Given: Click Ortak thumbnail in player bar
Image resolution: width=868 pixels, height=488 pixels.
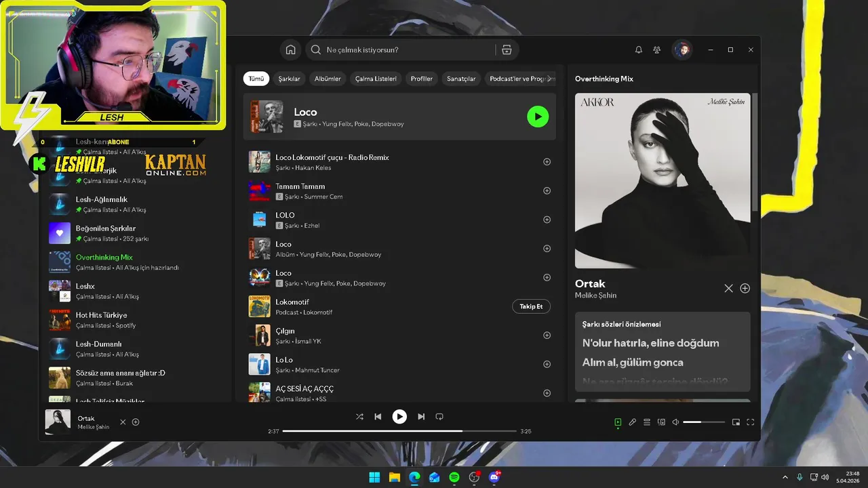Looking at the screenshot, I should (x=58, y=422).
